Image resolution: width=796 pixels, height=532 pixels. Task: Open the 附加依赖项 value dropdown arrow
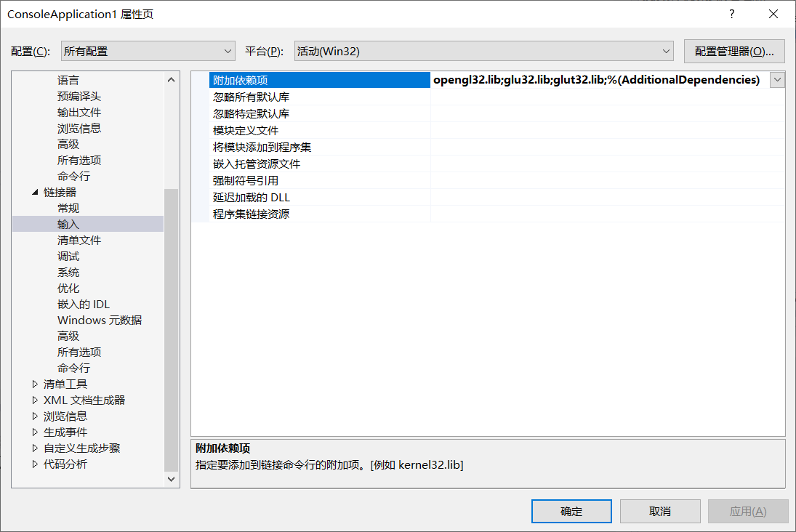[x=777, y=80]
